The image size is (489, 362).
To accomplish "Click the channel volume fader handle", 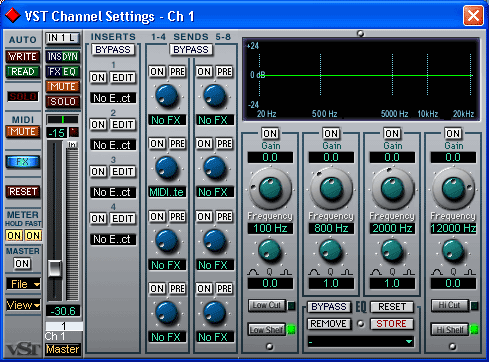I will point(54,268).
